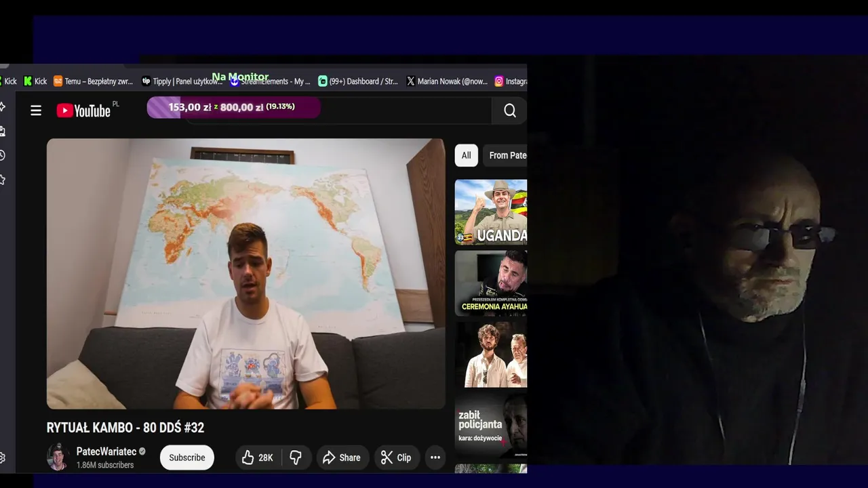Open the three-dot more actions menu

coord(435,457)
